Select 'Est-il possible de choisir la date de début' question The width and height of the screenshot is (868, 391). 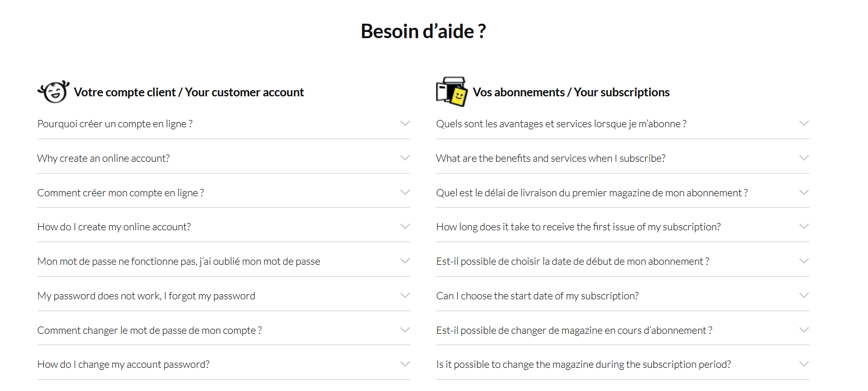coord(572,261)
